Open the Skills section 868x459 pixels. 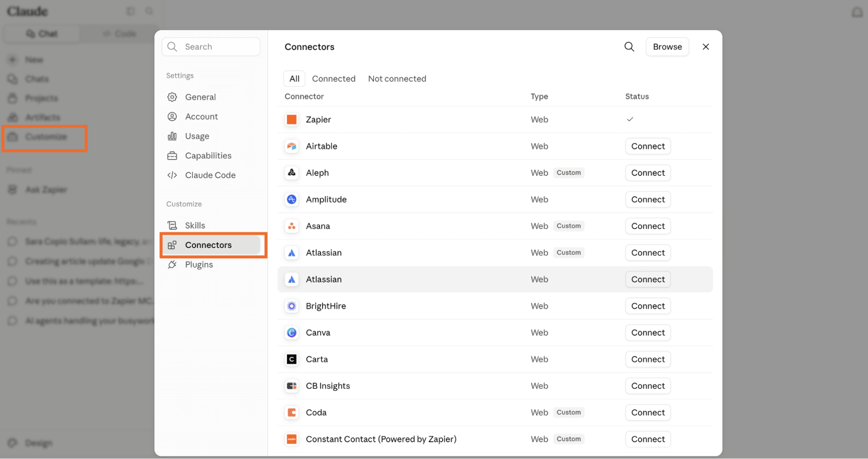coord(211,225)
